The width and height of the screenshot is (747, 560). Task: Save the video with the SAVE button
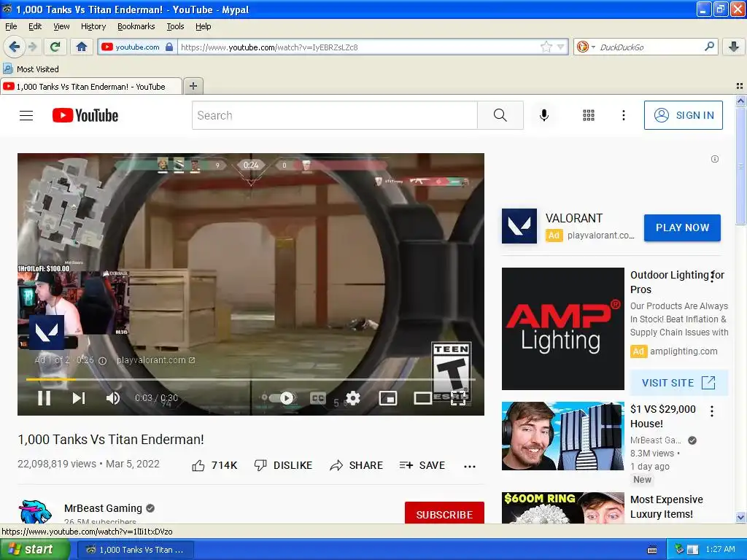422,465
